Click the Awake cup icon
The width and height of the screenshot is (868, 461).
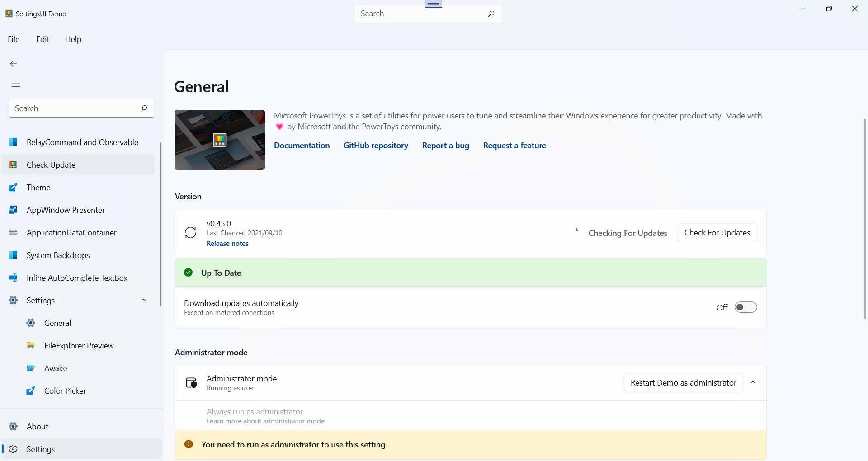coord(31,368)
